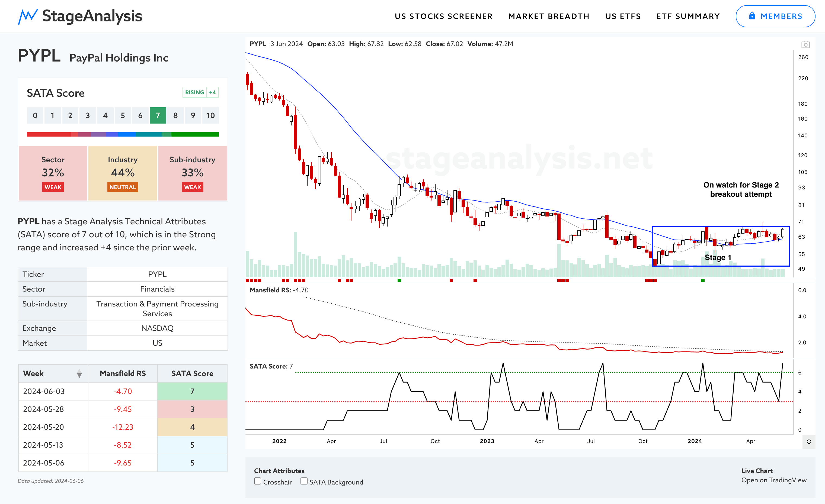Click the Data updated 2024-06-06 note
Image resolution: width=825 pixels, height=504 pixels.
[x=50, y=481]
